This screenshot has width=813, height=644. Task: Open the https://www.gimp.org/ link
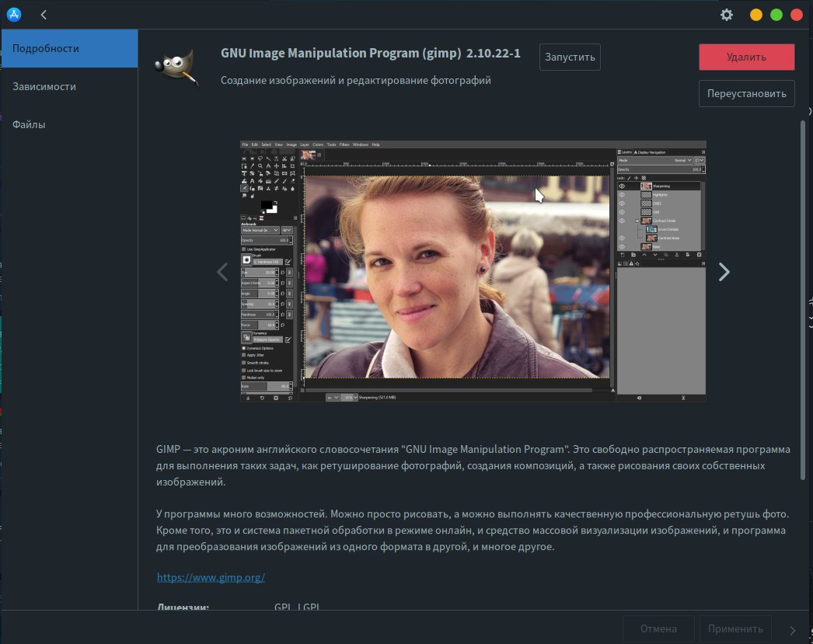pyautogui.click(x=211, y=577)
